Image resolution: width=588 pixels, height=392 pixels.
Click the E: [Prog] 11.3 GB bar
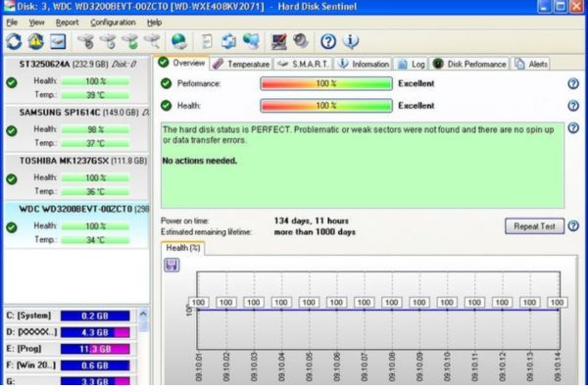tap(95, 349)
